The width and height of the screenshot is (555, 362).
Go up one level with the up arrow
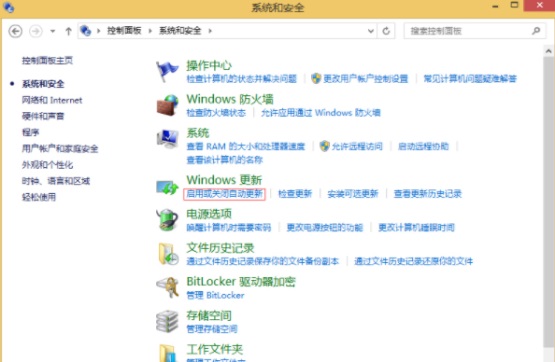point(68,31)
